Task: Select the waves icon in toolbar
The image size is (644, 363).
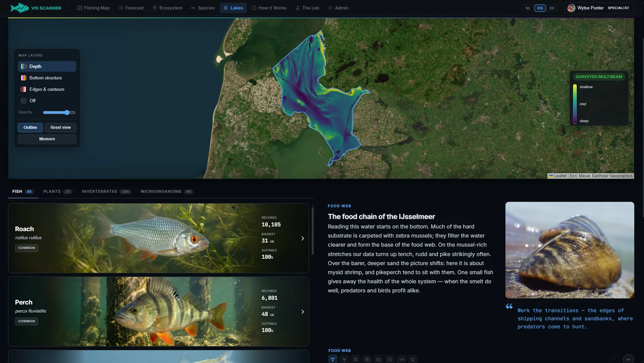Action: 378,359
